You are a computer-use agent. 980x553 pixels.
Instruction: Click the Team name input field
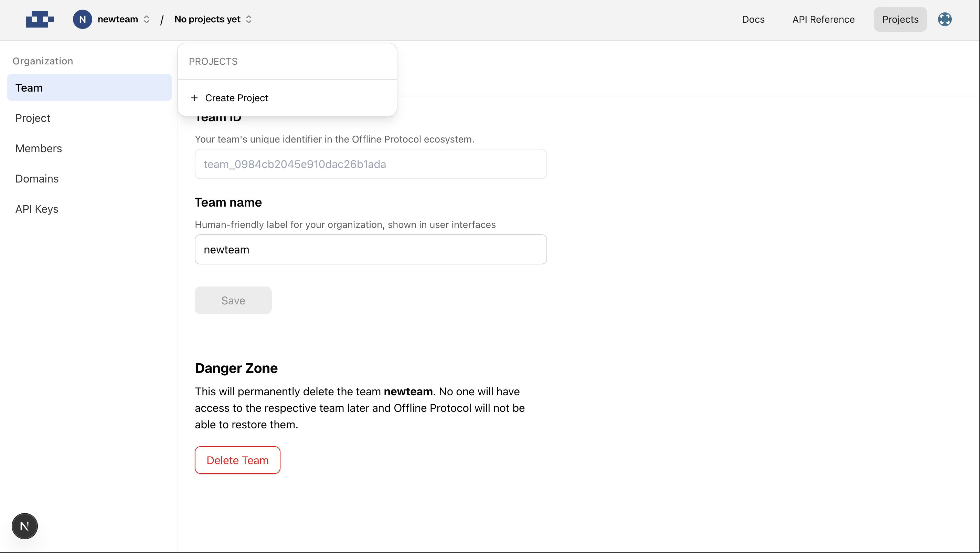[371, 249]
